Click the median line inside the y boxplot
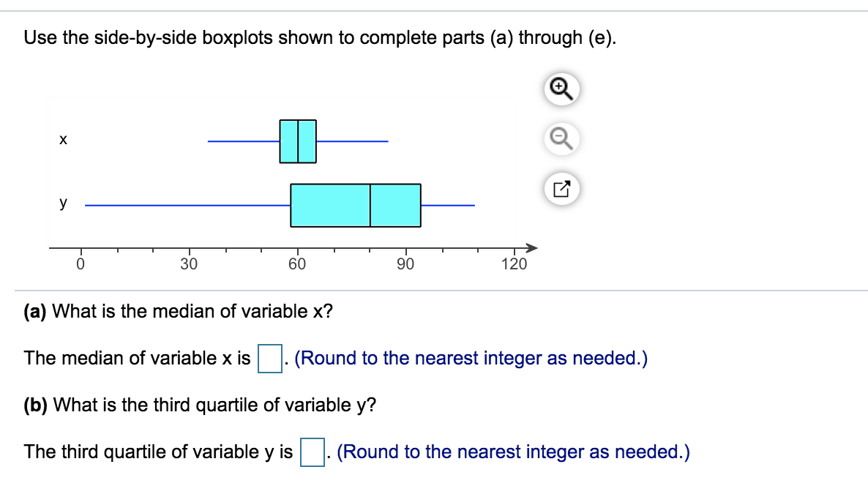 (x=370, y=206)
